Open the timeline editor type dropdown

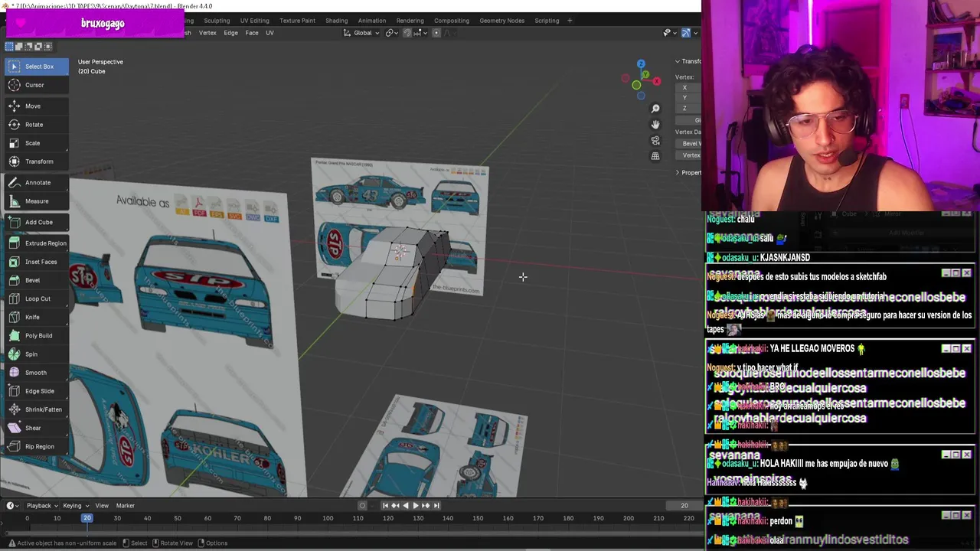point(11,505)
